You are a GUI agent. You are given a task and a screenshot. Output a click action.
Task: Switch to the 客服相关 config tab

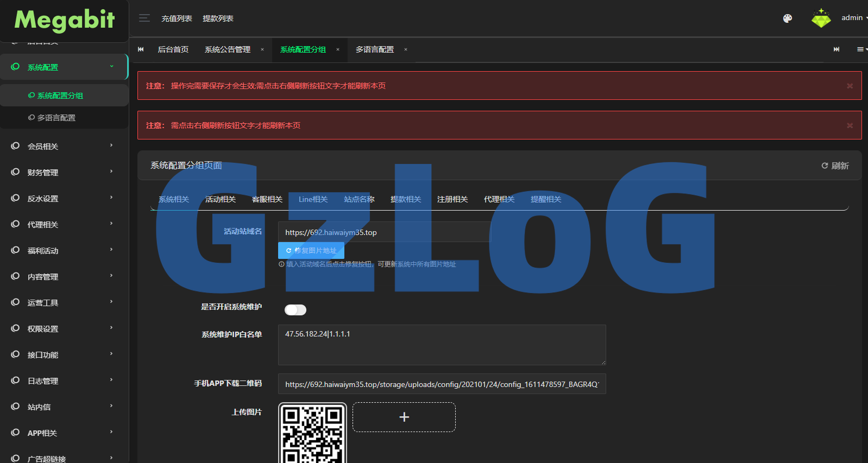tap(267, 199)
